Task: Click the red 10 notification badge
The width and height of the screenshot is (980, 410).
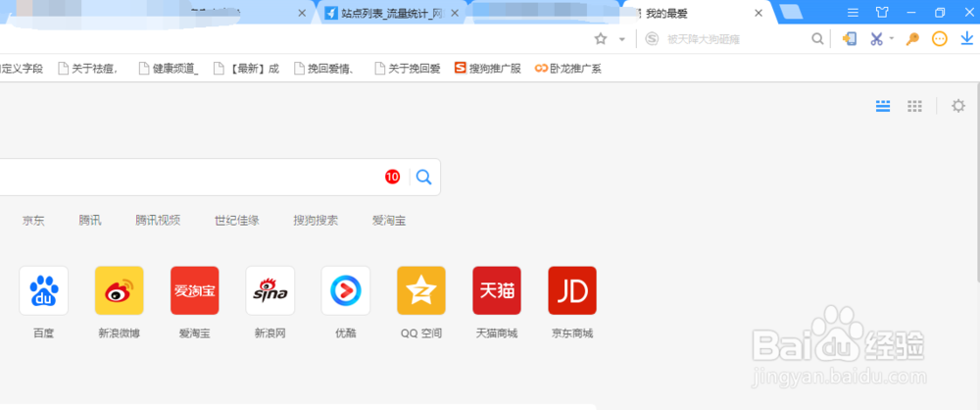Action: [x=393, y=178]
